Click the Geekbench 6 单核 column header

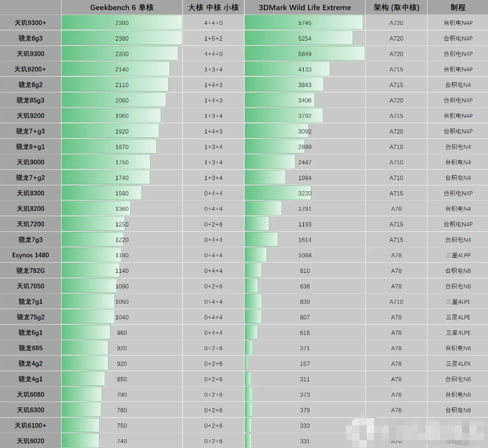[122, 7]
